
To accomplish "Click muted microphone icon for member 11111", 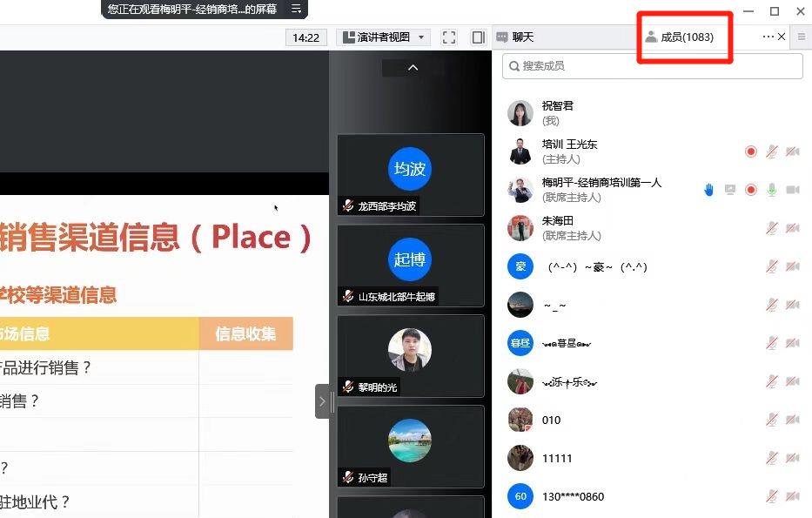I will (x=772, y=458).
